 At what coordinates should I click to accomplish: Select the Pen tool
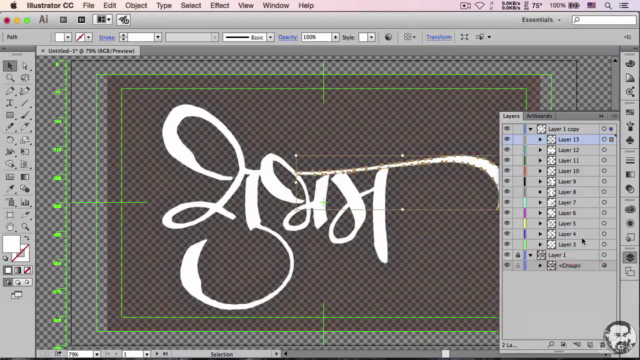(x=10, y=91)
